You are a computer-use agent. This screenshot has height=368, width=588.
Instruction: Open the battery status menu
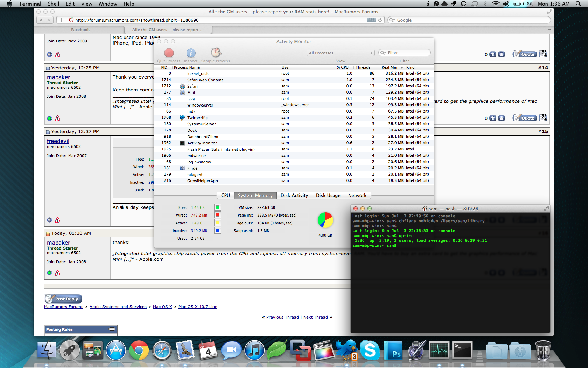pyautogui.click(x=524, y=4)
